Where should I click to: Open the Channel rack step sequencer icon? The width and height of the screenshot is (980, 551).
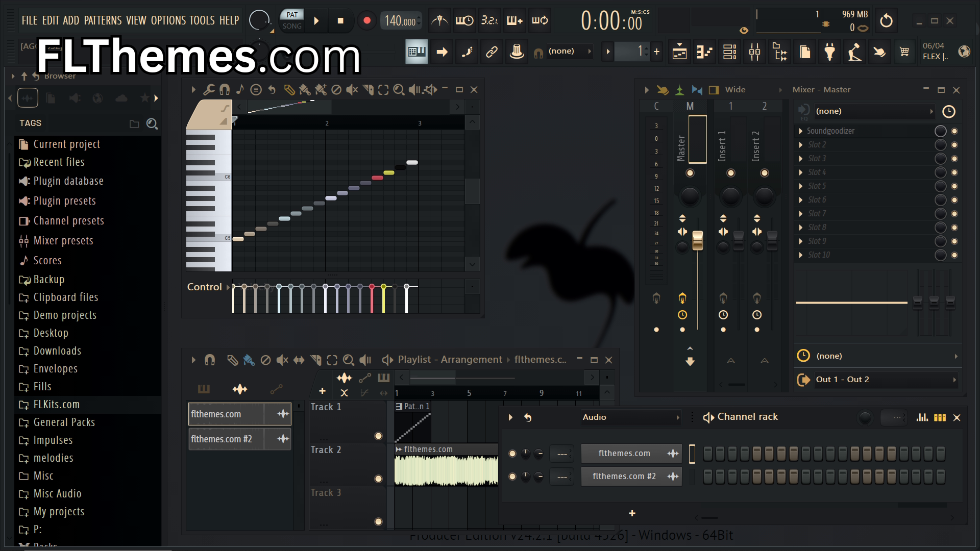point(940,417)
